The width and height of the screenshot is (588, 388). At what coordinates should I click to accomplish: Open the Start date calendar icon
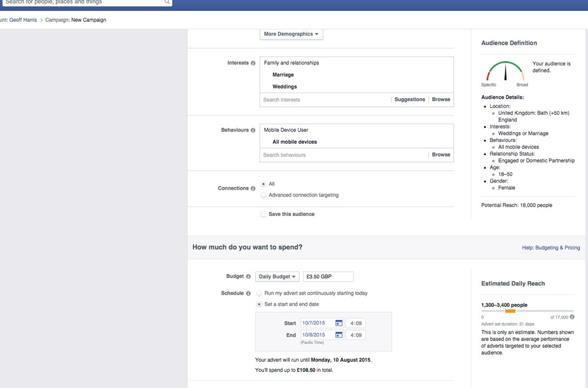tap(339, 323)
